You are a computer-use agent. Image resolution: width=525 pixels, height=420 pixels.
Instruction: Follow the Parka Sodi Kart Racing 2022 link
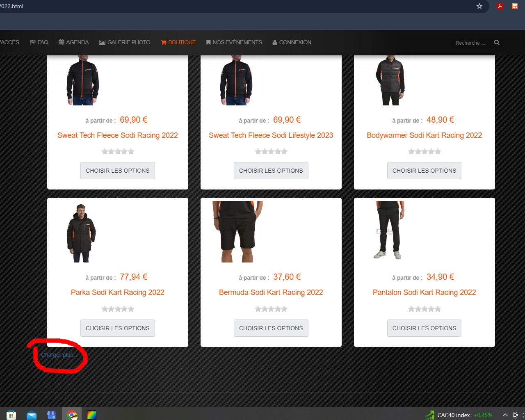[118, 292]
